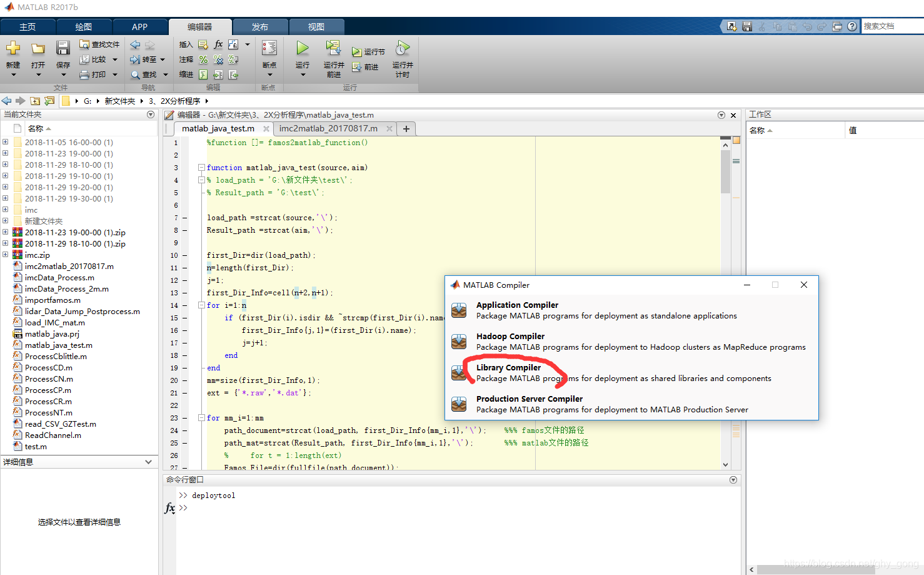924x575 pixels.
Task: Open the imc2matlab_20170817.m editor tab
Action: click(328, 128)
